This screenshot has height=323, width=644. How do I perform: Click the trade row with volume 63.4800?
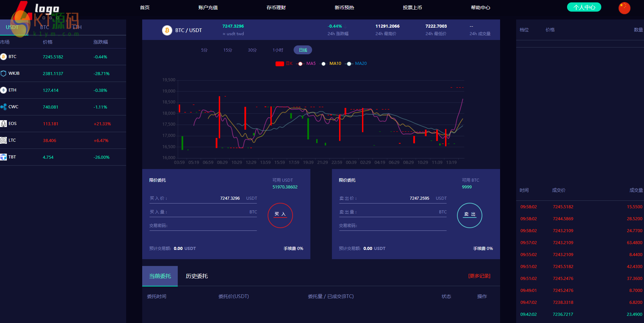580,243
